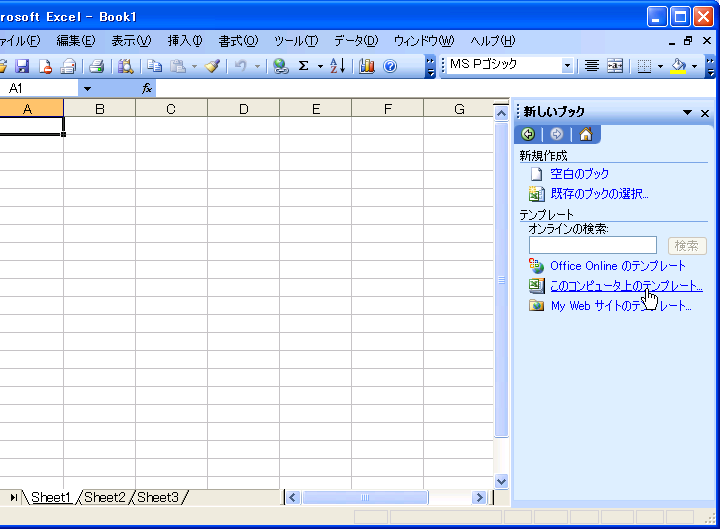Open the データ(D) menu

tap(356, 41)
